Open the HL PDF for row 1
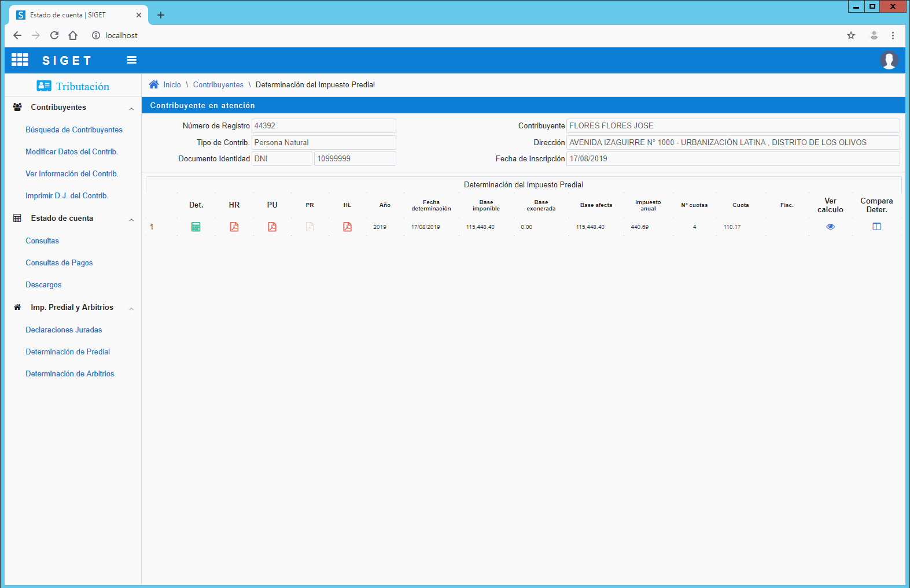910x588 pixels. tap(347, 227)
